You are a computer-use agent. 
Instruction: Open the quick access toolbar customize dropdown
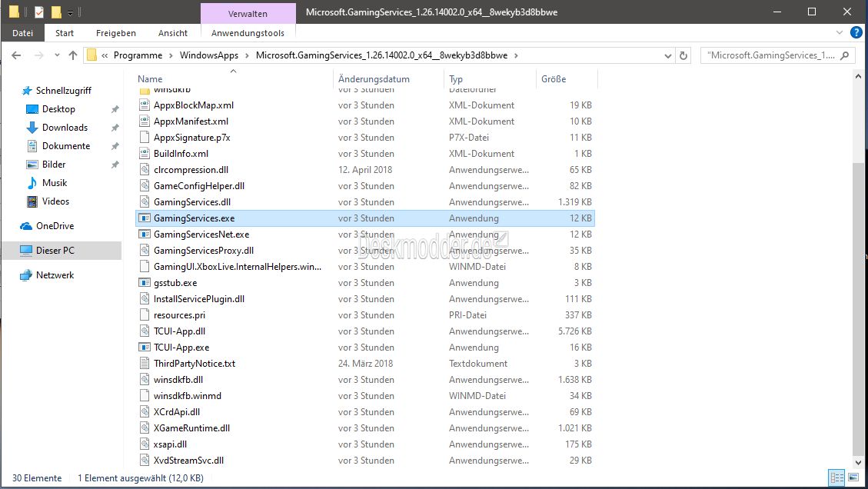(x=70, y=12)
